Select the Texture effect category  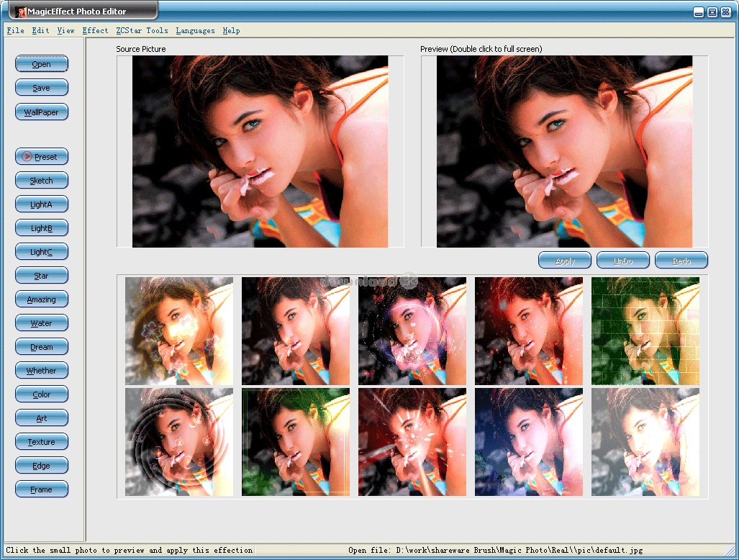click(x=42, y=442)
